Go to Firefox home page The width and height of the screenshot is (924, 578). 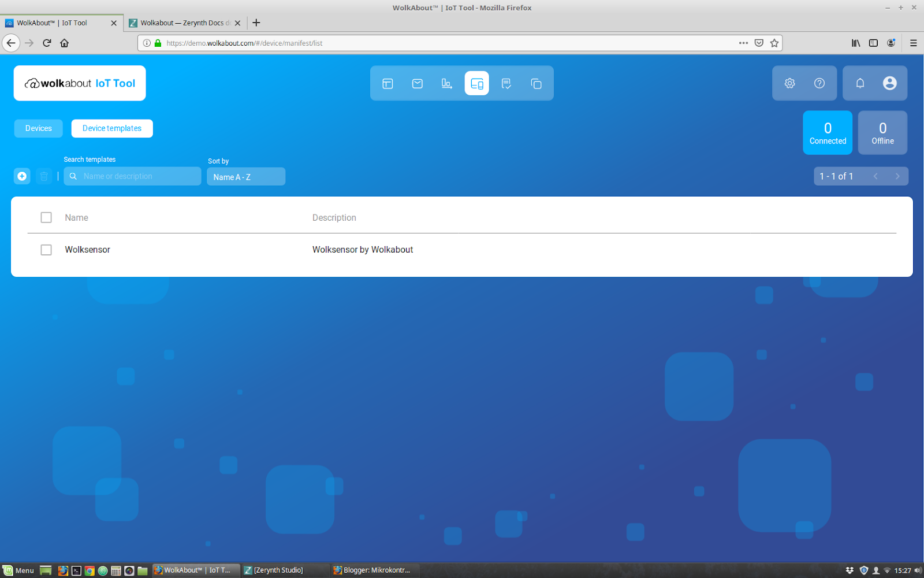(x=65, y=43)
